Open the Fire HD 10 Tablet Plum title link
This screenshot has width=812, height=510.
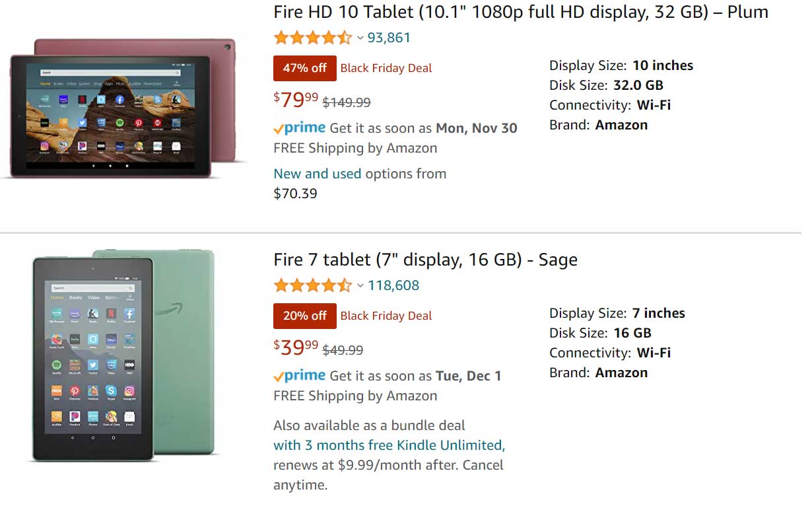[x=520, y=12]
